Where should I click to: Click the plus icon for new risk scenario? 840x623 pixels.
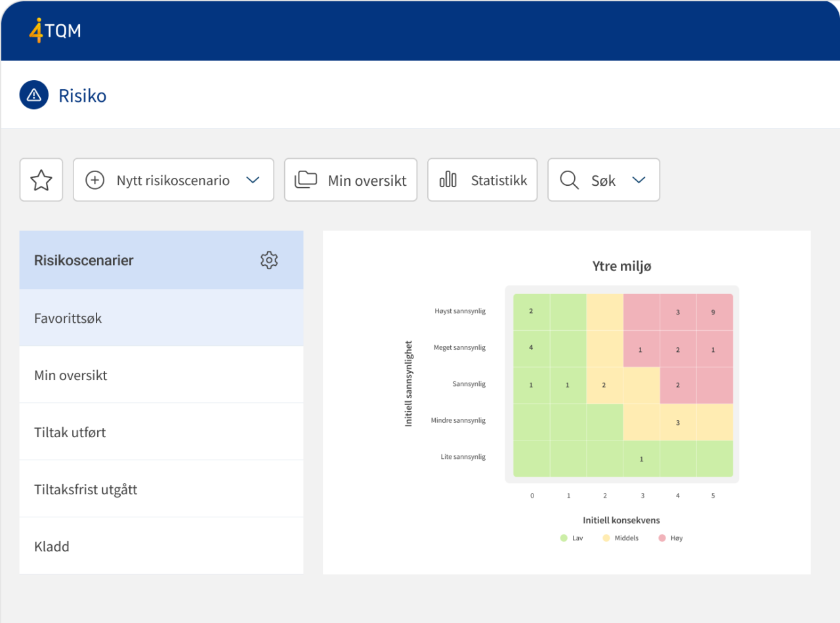(96, 179)
